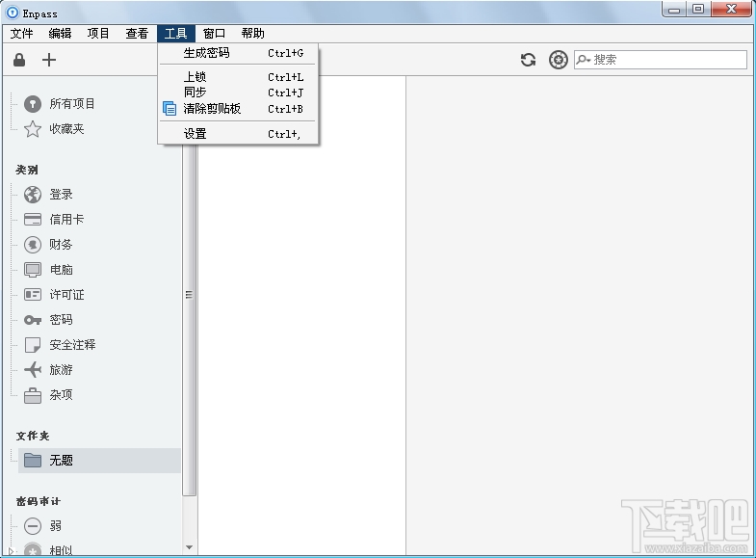Select the 财务 category label
Screen dimensions: 756x558
pyautogui.click(x=62, y=245)
